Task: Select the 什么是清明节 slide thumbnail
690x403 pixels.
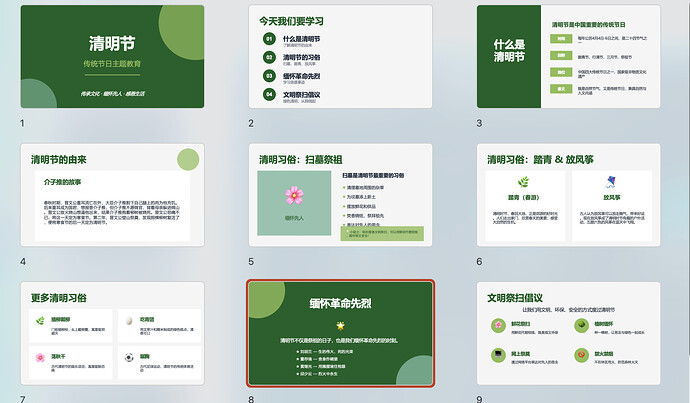Action: [x=569, y=56]
